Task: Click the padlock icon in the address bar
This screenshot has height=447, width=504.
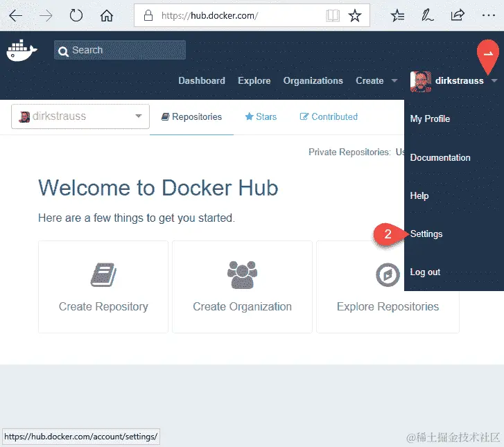Action: [148, 15]
